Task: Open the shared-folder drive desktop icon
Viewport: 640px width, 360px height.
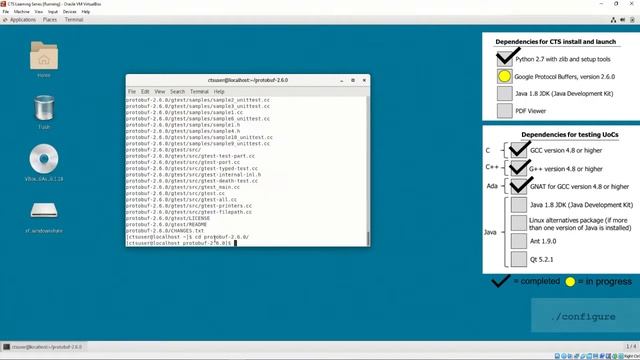Action: [44, 211]
